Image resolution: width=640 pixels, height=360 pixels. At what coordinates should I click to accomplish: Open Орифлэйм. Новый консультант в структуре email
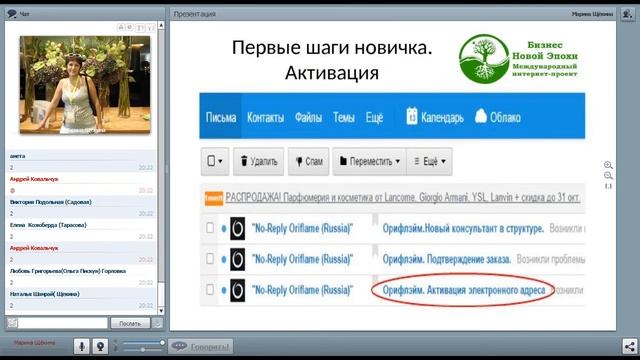click(463, 228)
